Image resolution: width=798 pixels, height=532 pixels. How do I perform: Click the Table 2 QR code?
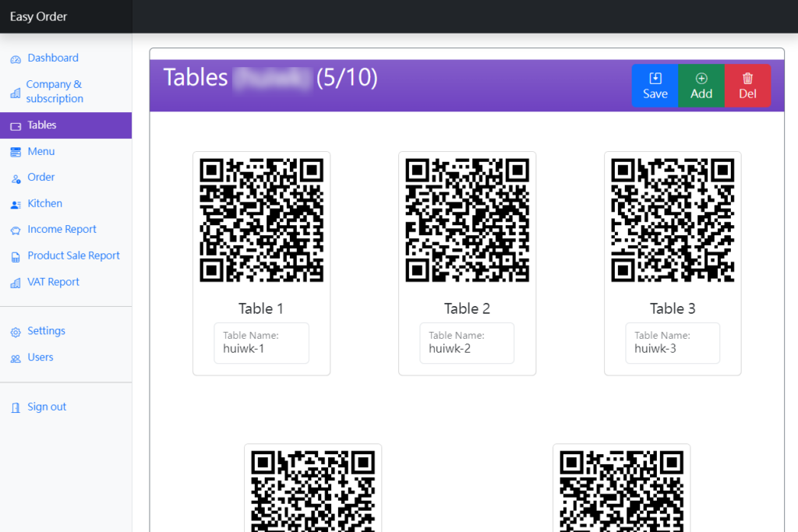pos(468,220)
